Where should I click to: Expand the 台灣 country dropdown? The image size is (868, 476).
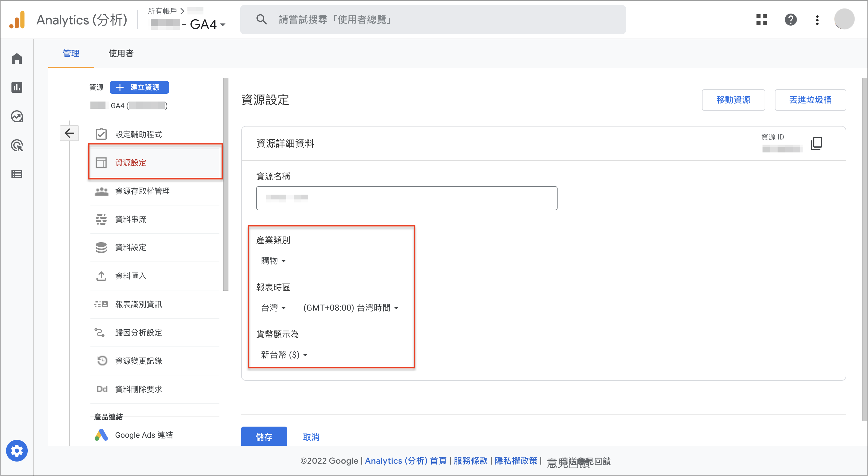(x=273, y=308)
